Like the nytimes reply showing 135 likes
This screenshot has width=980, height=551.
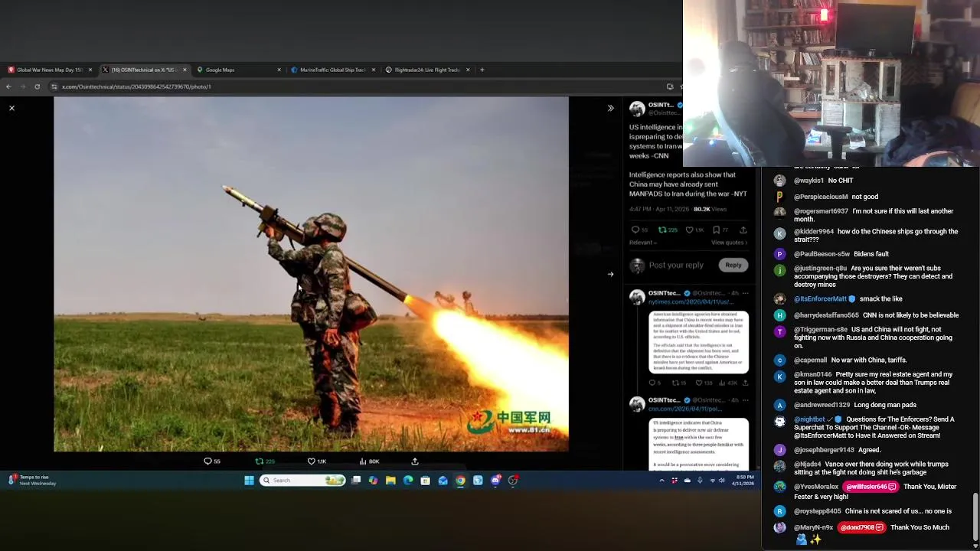[698, 383]
